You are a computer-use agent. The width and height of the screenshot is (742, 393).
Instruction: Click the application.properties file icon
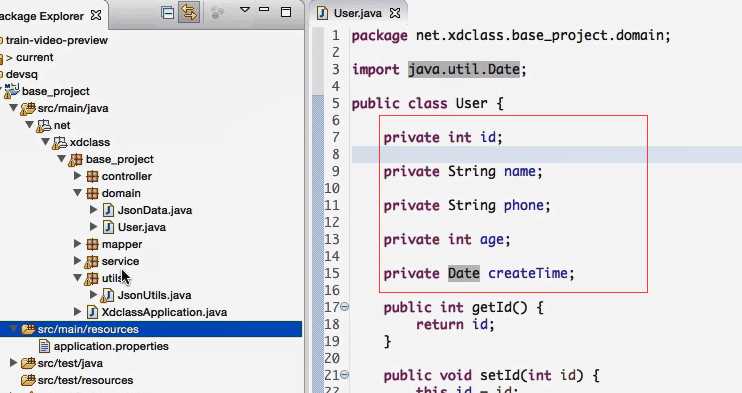[44, 346]
